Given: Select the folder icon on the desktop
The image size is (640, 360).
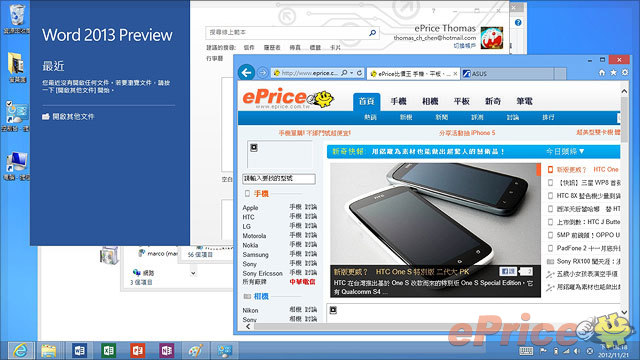Looking at the screenshot, I should click(x=17, y=67).
